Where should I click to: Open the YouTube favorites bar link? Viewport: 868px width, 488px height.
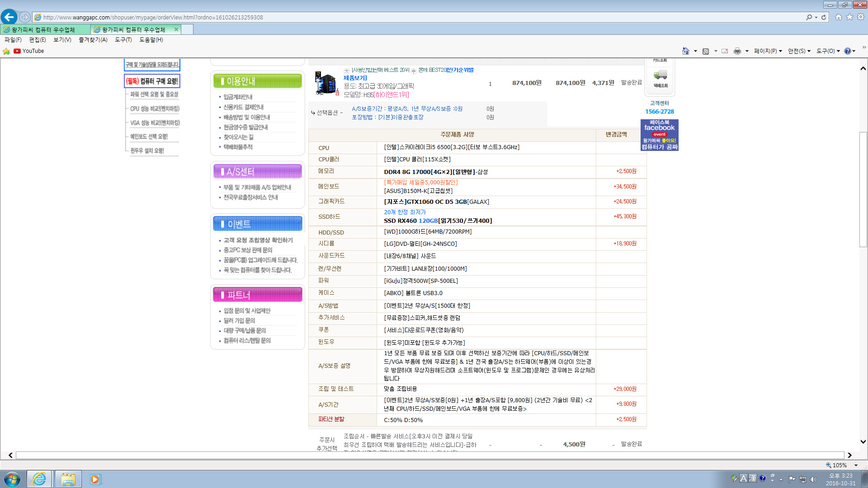pos(29,51)
